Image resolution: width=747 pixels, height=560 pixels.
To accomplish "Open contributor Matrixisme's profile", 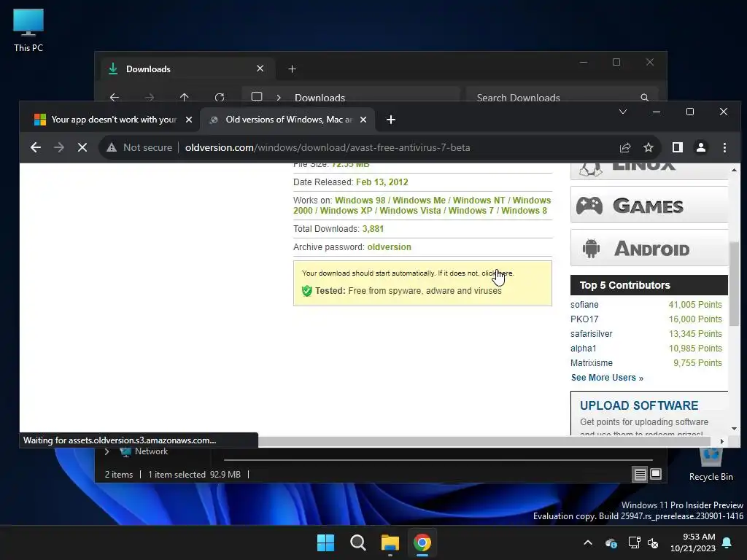I will coord(591,363).
